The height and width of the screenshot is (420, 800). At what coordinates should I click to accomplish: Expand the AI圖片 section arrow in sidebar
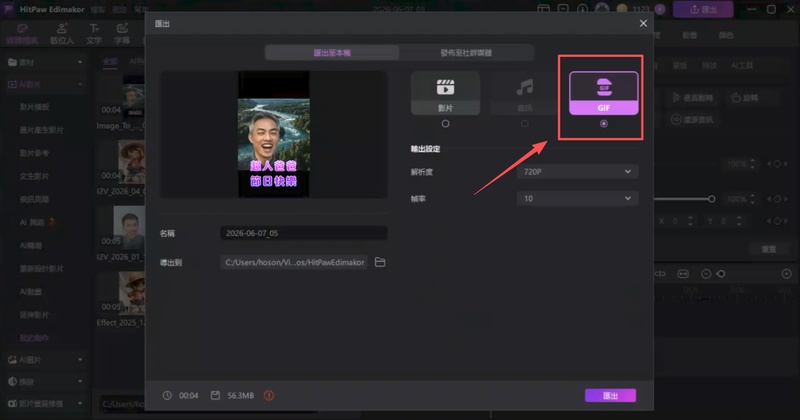(x=80, y=360)
